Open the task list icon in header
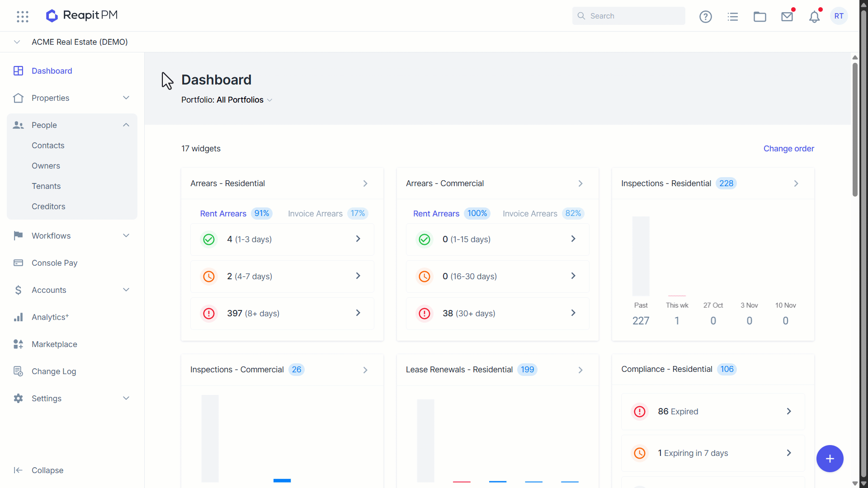Image resolution: width=868 pixels, height=488 pixels. click(733, 17)
